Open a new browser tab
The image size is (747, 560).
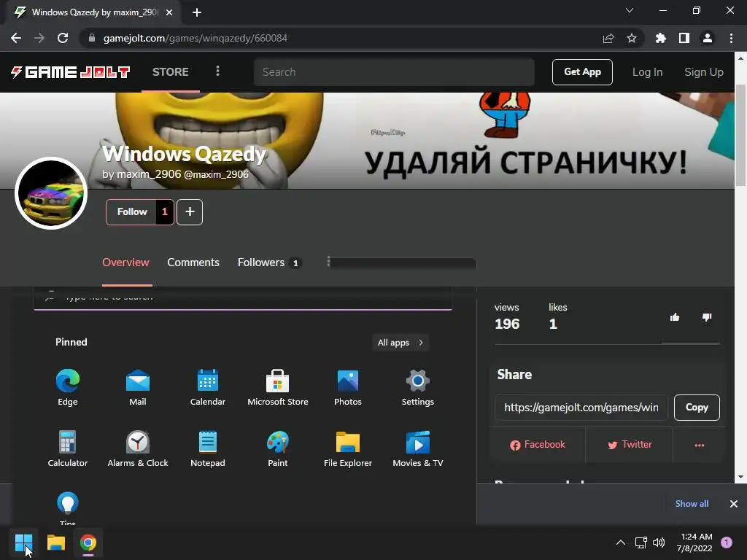point(197,12)
